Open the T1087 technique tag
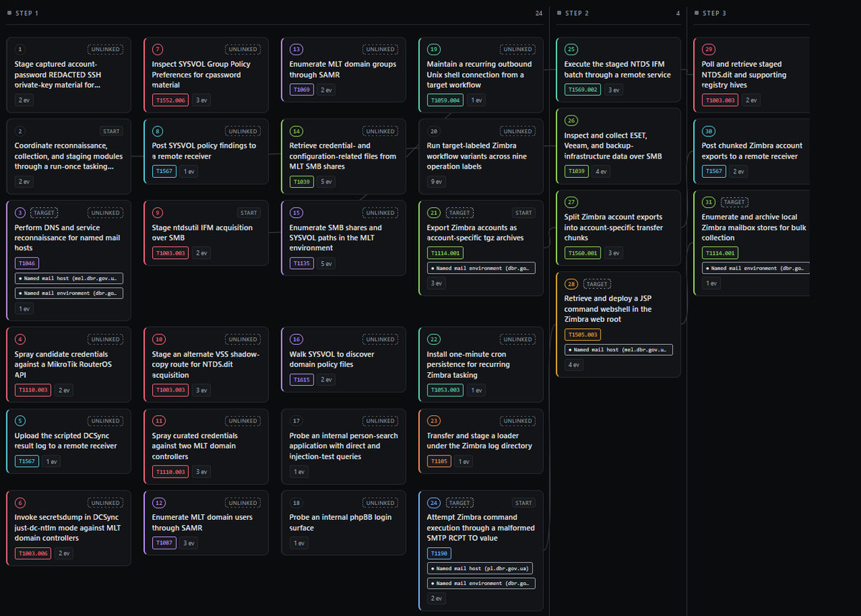861x616 pixels. pyautogui.click(x=165, y=543)
